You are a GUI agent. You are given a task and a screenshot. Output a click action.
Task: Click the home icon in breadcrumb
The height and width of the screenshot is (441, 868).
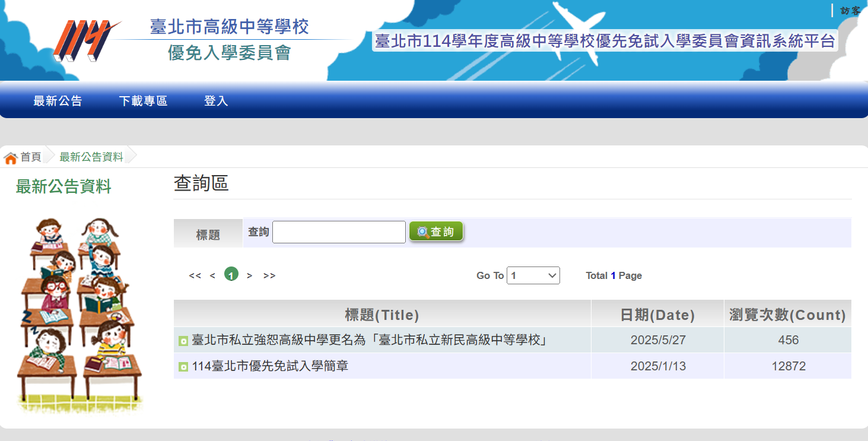(11, 158)
